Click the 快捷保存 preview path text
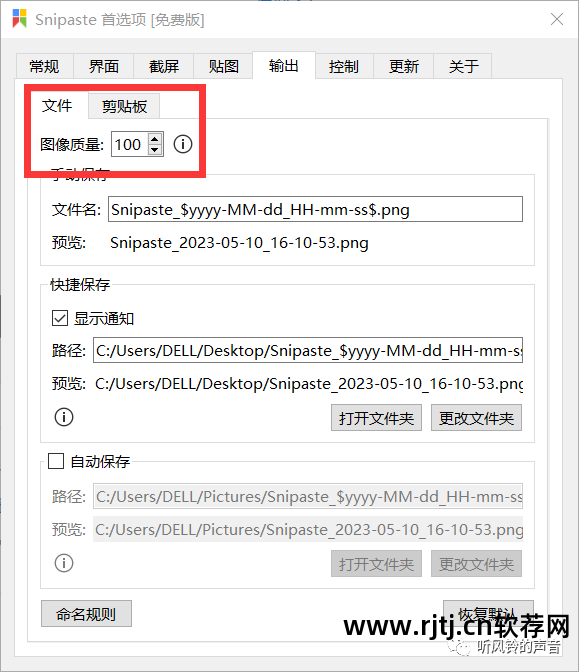The image size is (579, 672). (x=309, y=384)
